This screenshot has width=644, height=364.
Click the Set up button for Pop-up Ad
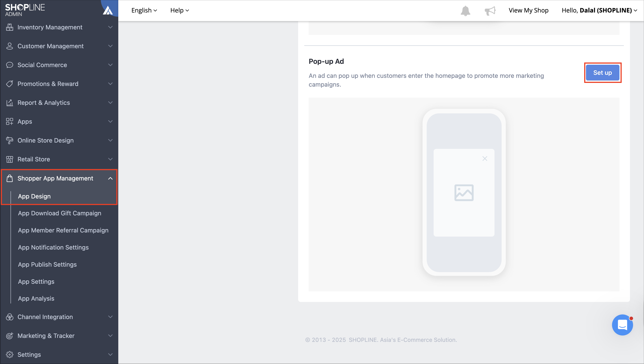pyautogui.click(x=603, y=73)
